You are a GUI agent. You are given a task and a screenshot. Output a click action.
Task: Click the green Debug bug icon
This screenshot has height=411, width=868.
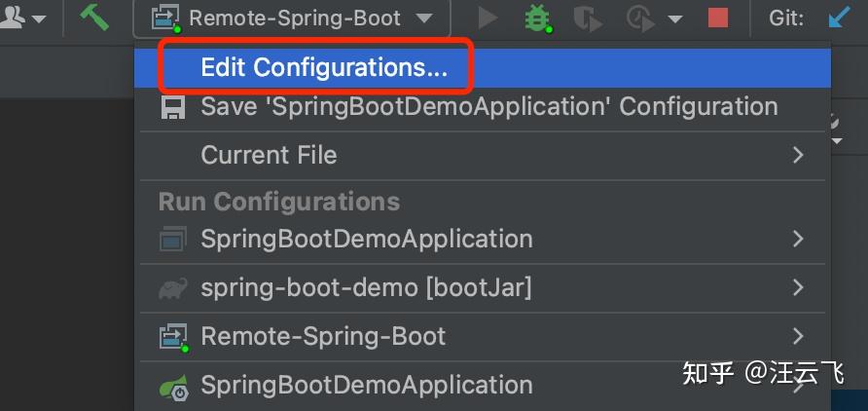(536, 19)
